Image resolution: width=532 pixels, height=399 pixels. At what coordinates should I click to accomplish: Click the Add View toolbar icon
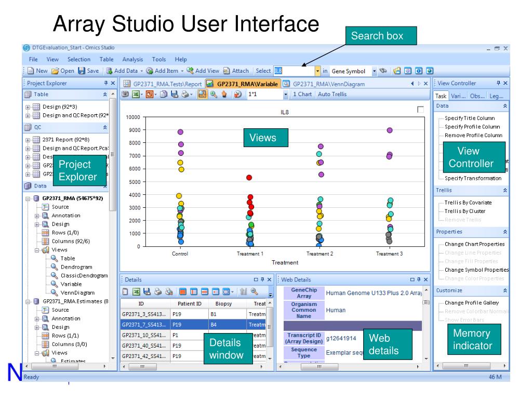tap(190, 71)
